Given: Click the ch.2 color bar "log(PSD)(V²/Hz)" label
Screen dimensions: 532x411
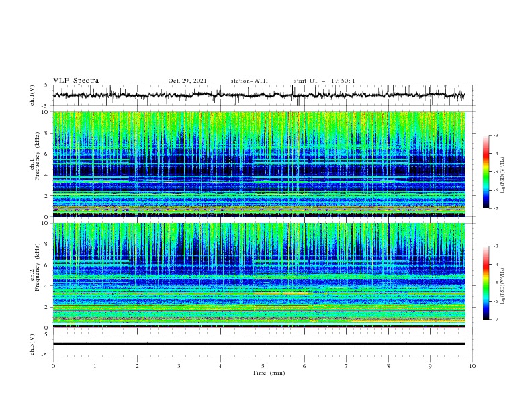Looking at the screenshot, I should tap(503, 285).
